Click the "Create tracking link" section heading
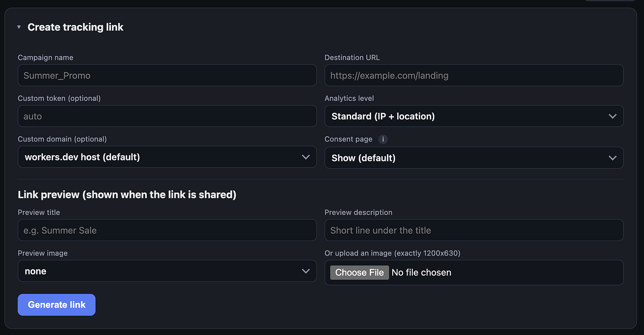Image resolution: width=644 pixels, height=335 pixels. pyautogui.click(x=75, y=27)
